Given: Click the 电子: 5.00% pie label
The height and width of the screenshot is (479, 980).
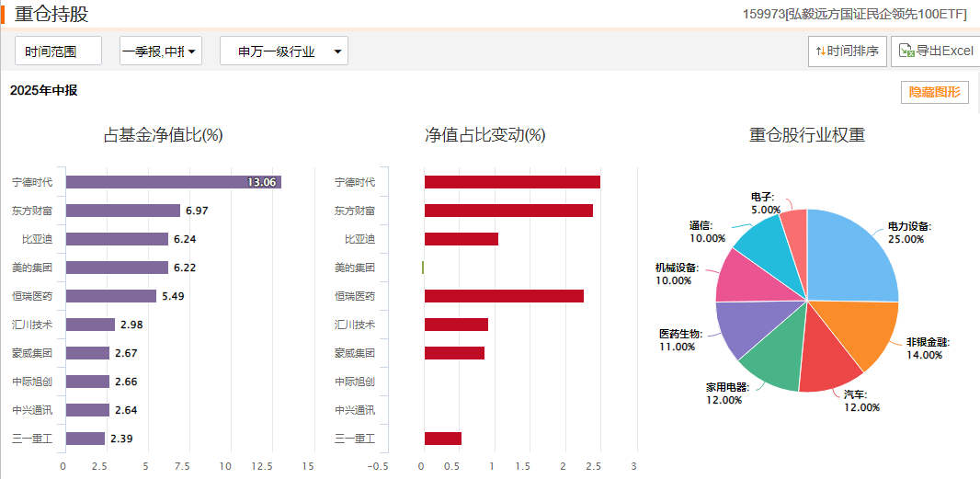Looking at the screenshot, I should pyautogui.click(x=766, y=203).
